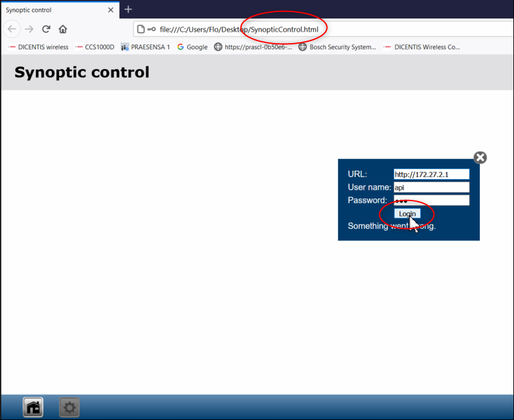Go back using the browser back arrow

tap(12, 29)
